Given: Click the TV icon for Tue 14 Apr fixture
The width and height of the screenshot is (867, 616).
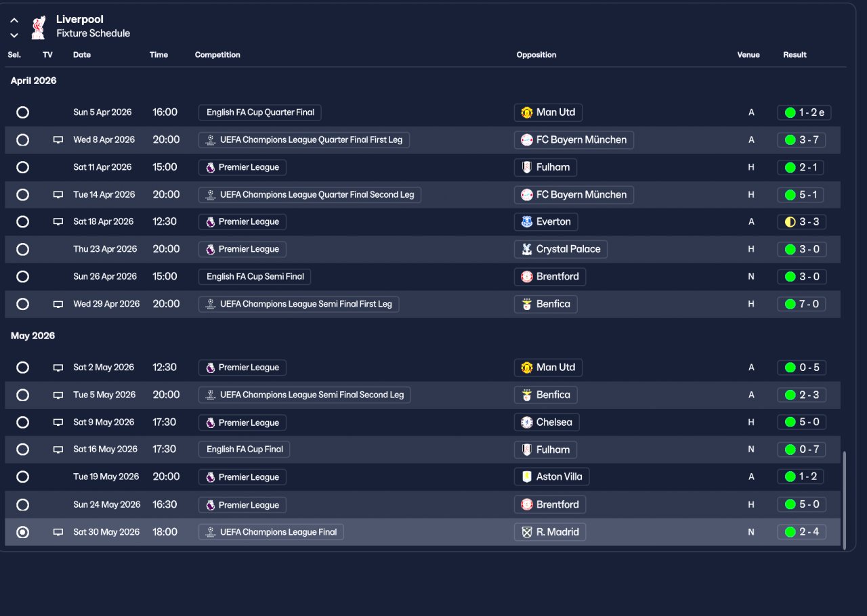Looking at the screenshot, I should (x=58, y=195).
